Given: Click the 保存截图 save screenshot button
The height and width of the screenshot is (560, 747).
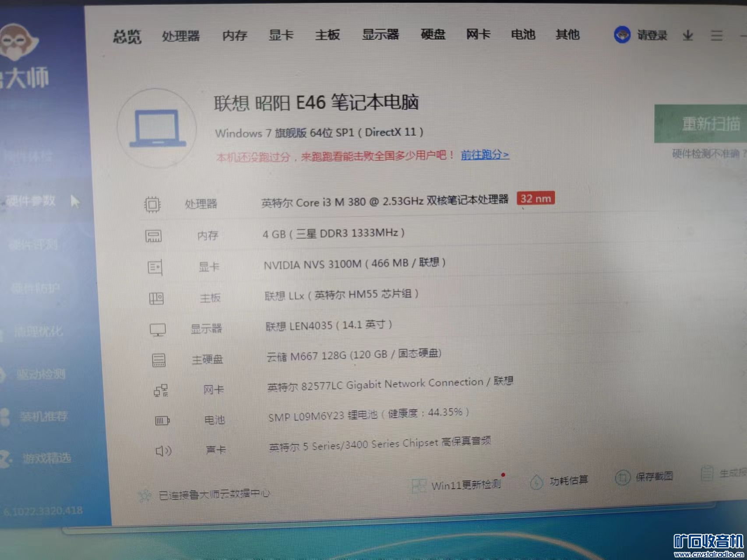Looking at the screenshot, I should [654, 476].
